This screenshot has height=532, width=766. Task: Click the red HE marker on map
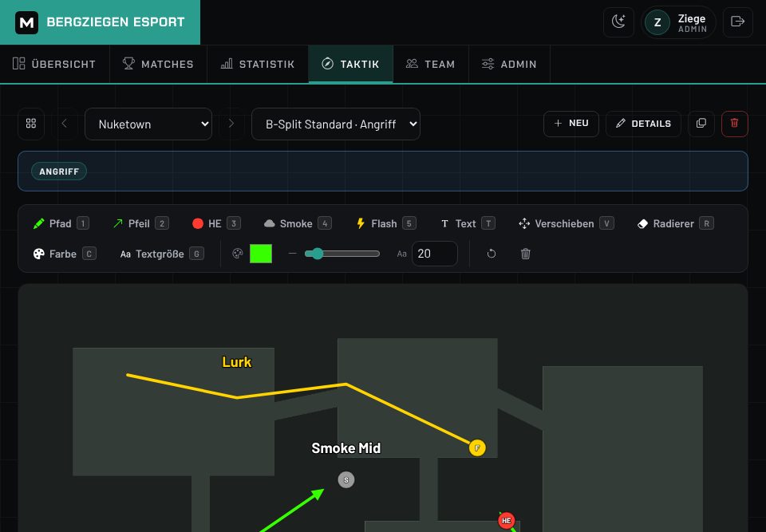coord(507,520)
